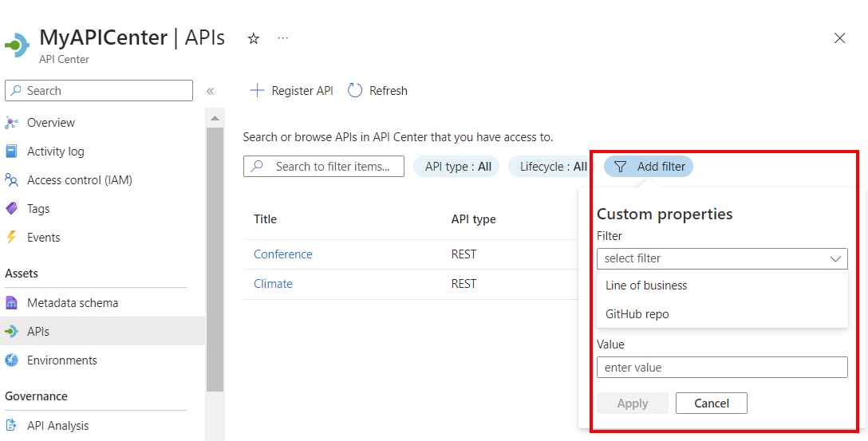Click the enter value input field
Viewport: 868px width, 441px height.
point(722,368)
